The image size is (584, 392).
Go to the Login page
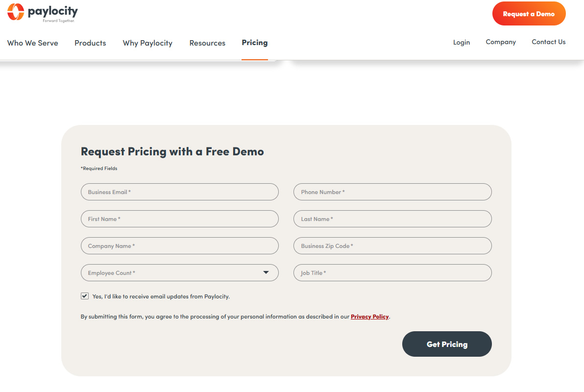(461, 42)
